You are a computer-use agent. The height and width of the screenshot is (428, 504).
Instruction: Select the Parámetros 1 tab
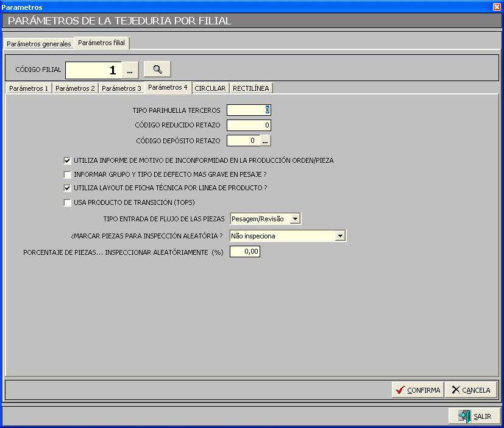pyautogui.click(x=29, y=88)
